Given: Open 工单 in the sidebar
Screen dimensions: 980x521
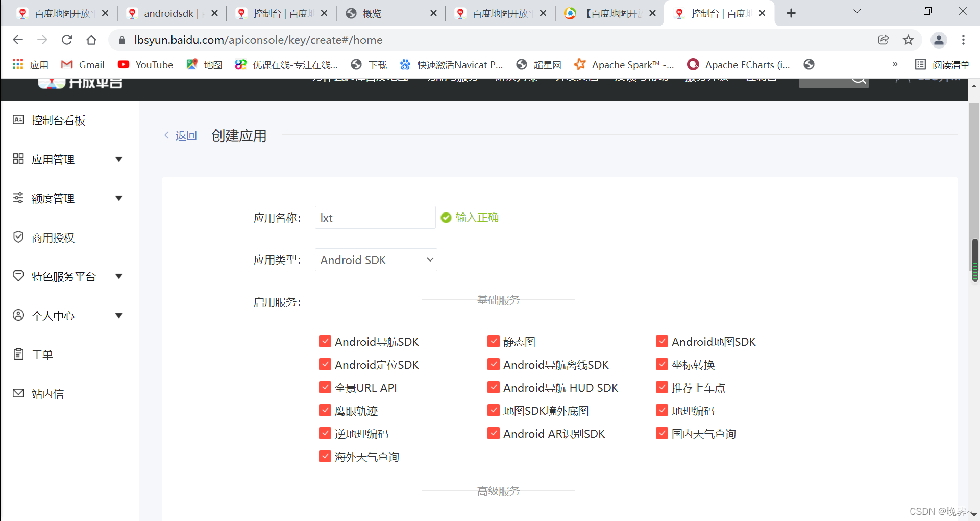Looking at the screenshot, I should click(x=33, y=354).
